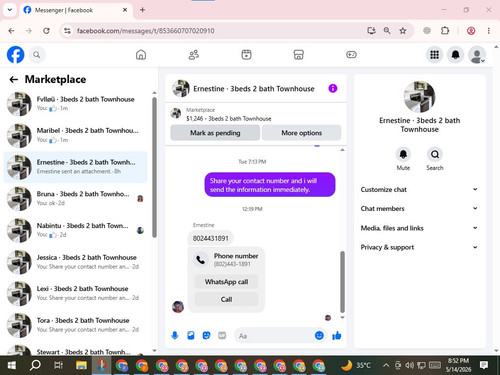Viewport: 500px width, 375px height.
Task: Click the browser address bar URL
Action: [x=146, y=31]
